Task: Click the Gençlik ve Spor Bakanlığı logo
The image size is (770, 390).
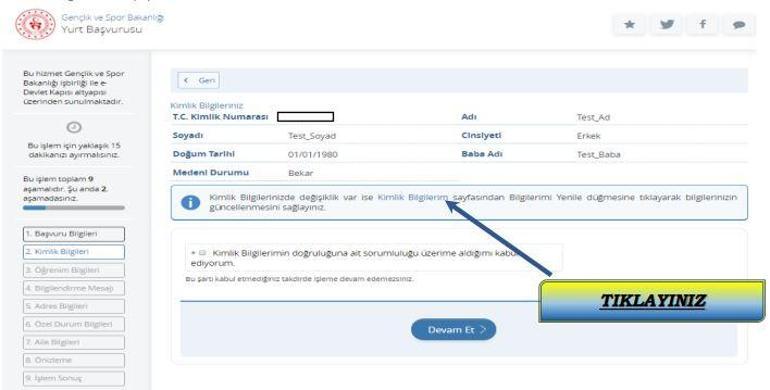Action: point(35,24)
